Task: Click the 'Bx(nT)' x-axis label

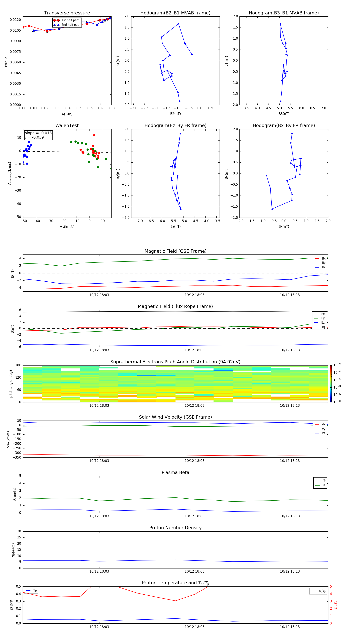Action: pyautogui.click(x=284, y=227)
